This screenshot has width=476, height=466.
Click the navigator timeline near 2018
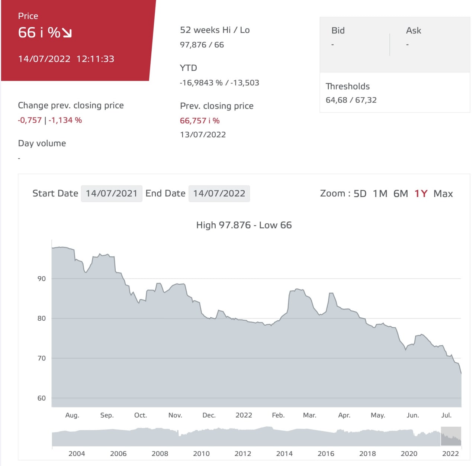(367, 437)
